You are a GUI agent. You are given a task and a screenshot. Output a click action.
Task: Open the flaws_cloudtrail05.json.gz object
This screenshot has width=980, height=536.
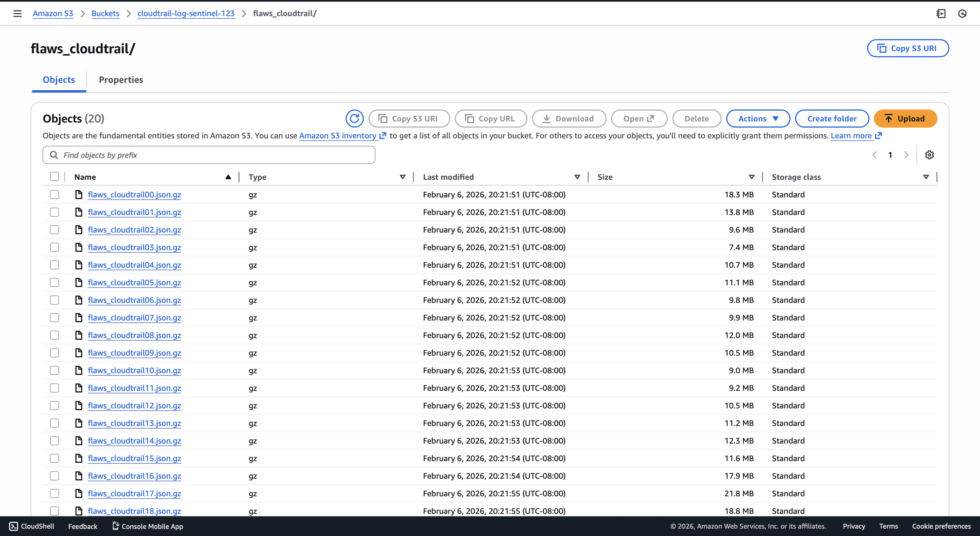[x=134, y=282]
